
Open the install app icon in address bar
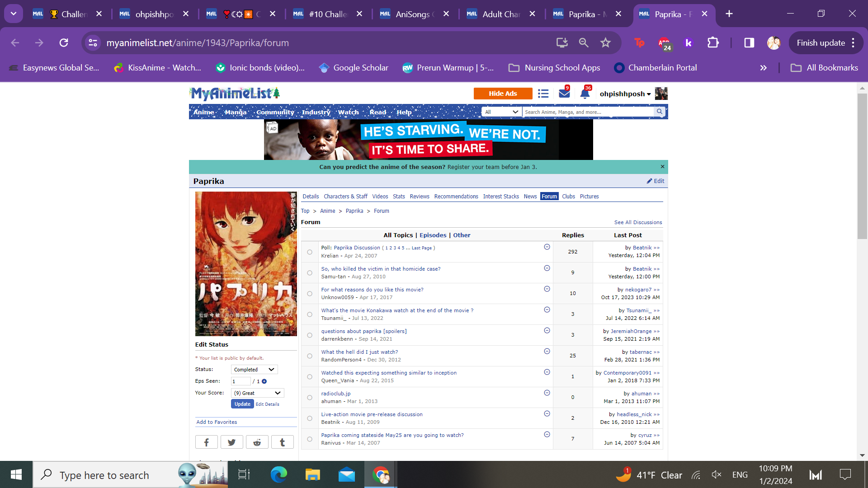pyautogui.click(x=562, y=42)
